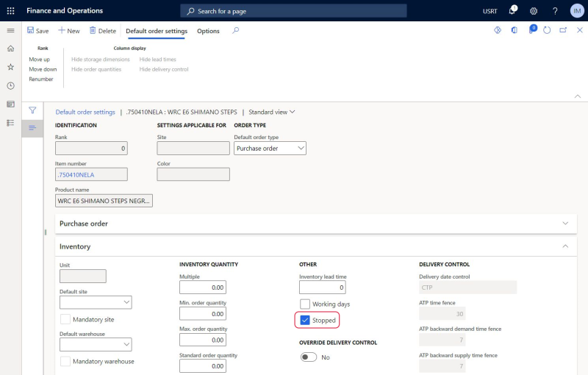Check the Mandatory warehouse checkbox
The width and height of the screenshot is (588, 375).
click(65, 361)
